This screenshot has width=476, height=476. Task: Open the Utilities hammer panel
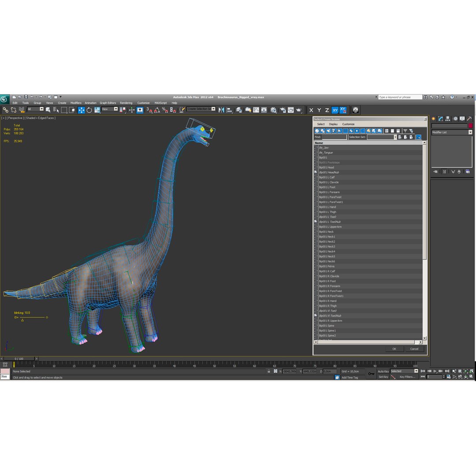pyautogui.click(x=469, y=119)
